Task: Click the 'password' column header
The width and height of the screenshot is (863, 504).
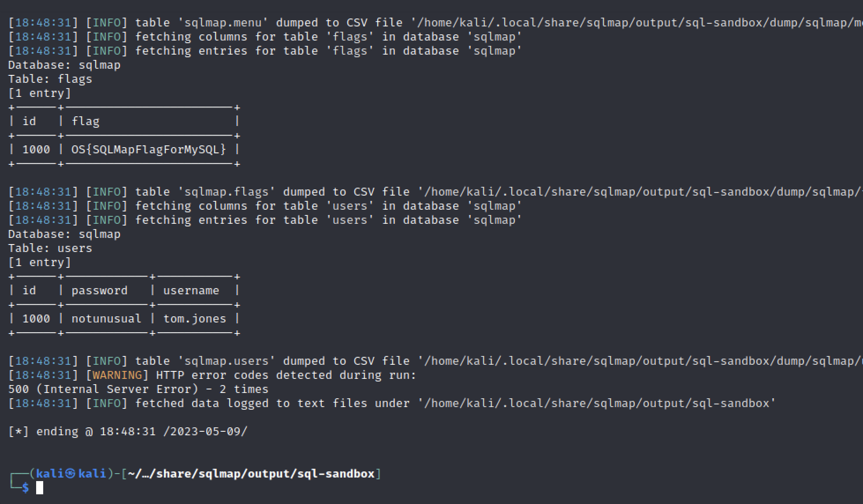Action: coord(99,291)
